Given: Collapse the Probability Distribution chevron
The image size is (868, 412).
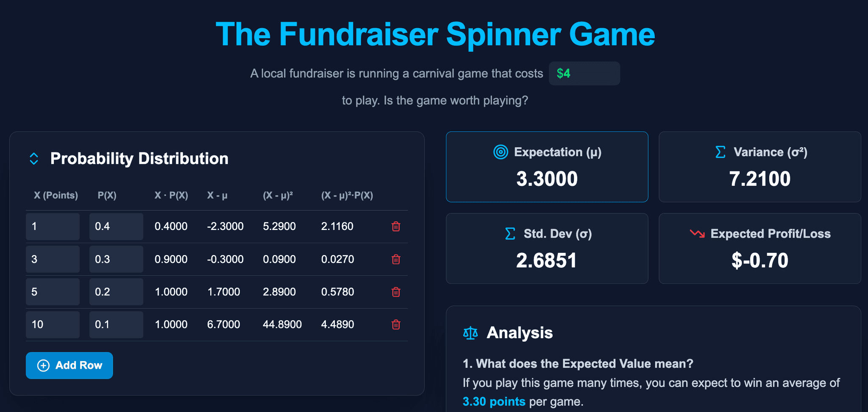Looking at the screenshot, I should tap(34, 159).
